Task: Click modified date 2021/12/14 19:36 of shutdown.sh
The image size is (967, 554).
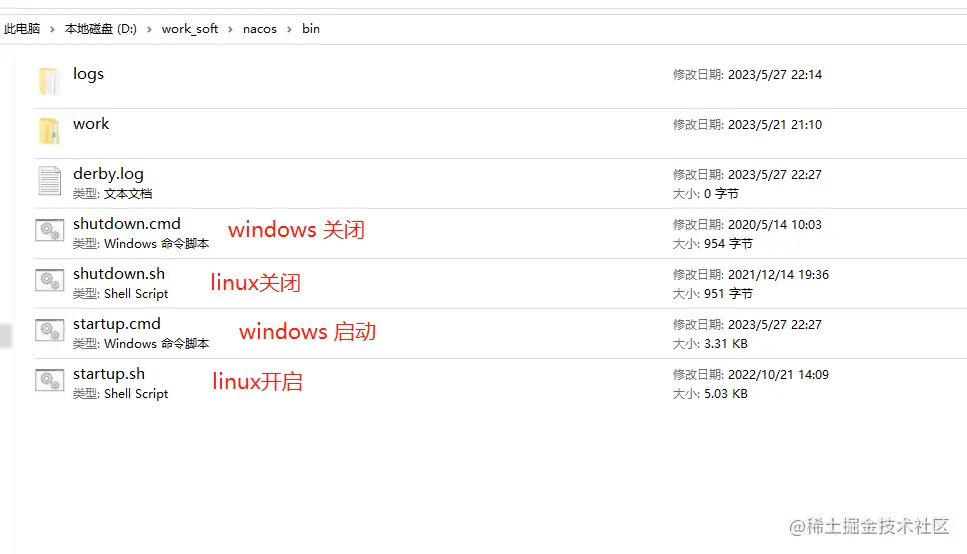Action: tap(778, 275)
